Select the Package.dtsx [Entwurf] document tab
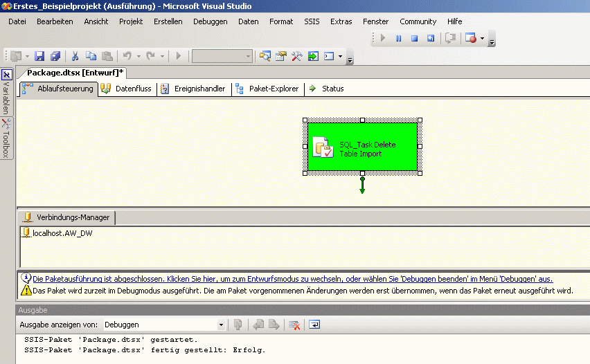Image resolution: width=590 pixels, height=364 pixels. (75, 73)
